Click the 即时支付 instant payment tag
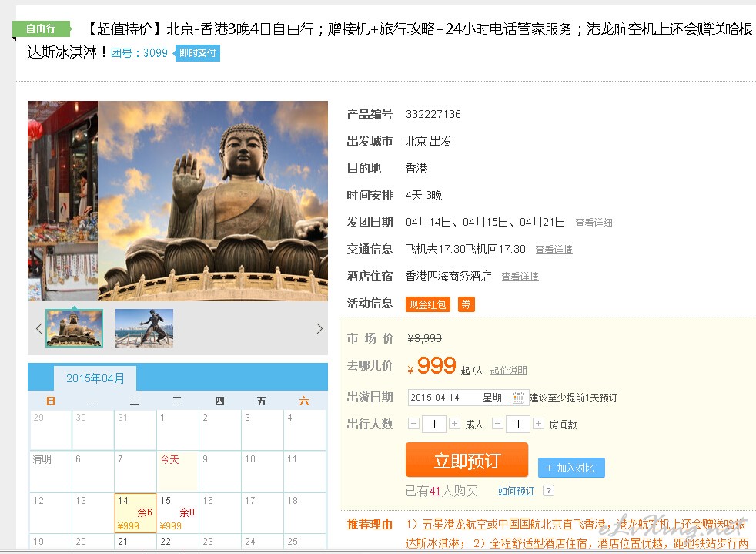This screenshot has height=554, width=756. pyautogui.click(x=197, y=53)
